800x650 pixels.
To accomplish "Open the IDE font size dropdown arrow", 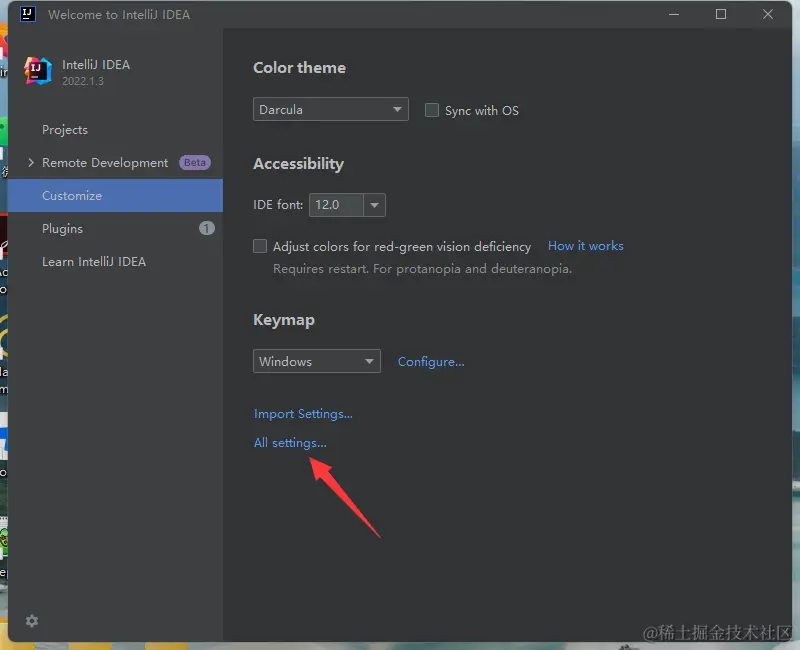I will tap(374, 205).
